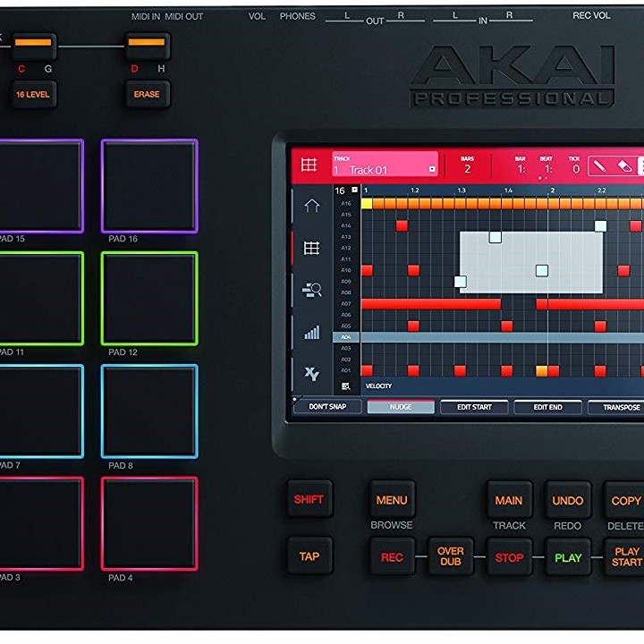Viewport: 644px width, 644px height.
Task: Select the orange note in row A01
Action: coord(542,371)
